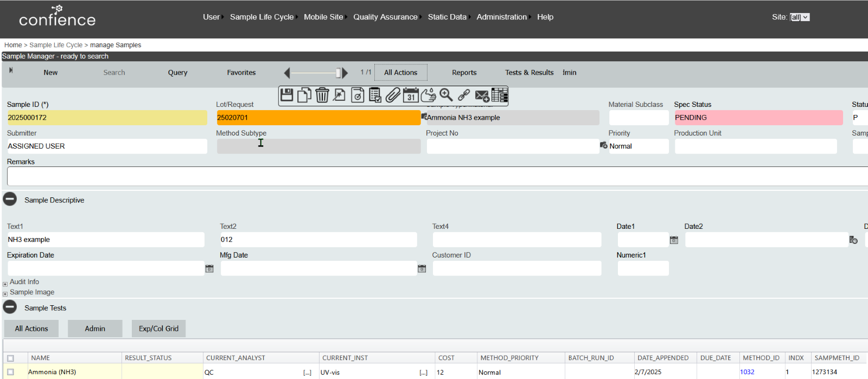868x379 pixels.
Task: Open the Mfg Date calendar icon
Action: pyautogui.click(x=422, y=268)
